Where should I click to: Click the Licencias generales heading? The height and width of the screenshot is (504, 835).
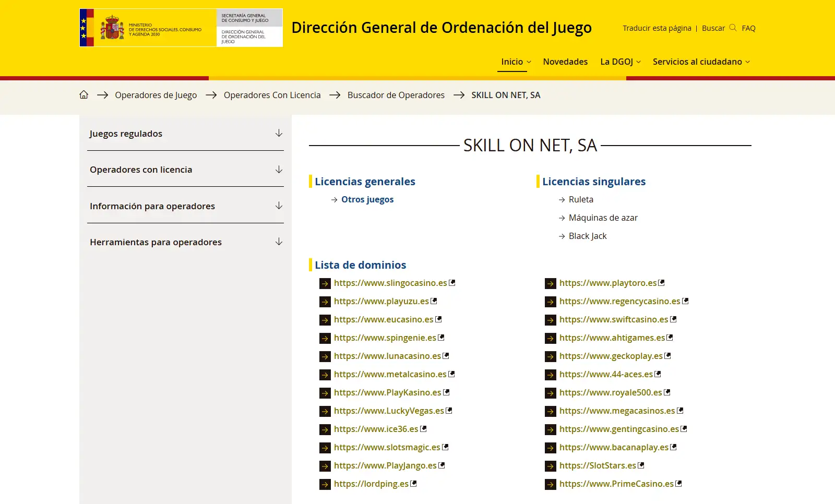tap(365, 182)
